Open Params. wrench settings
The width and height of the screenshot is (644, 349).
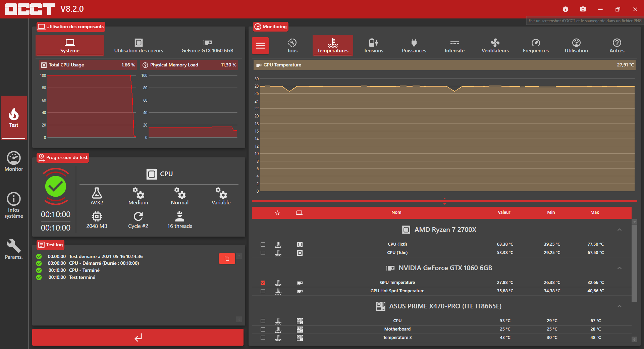tap(14, 249)
